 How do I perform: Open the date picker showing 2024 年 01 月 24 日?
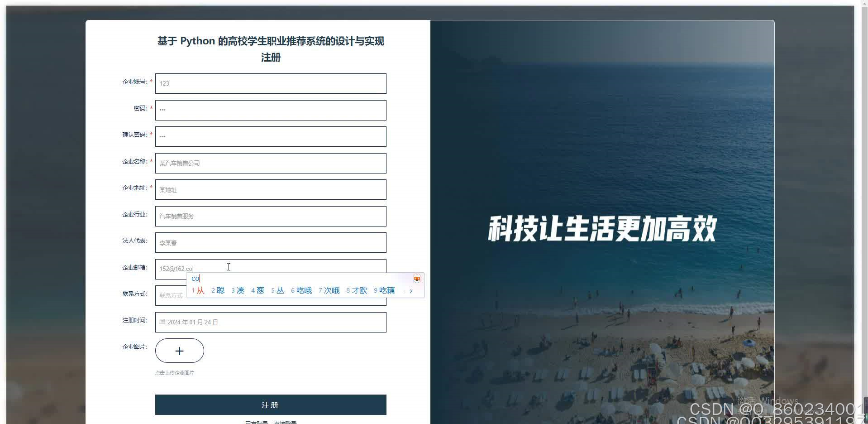click(x=270, y=322)
